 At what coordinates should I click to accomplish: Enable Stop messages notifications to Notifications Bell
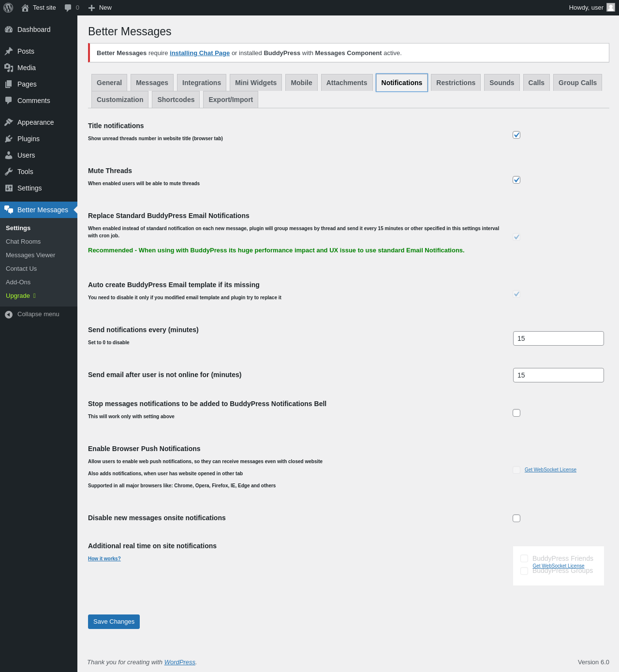point(516,413)
